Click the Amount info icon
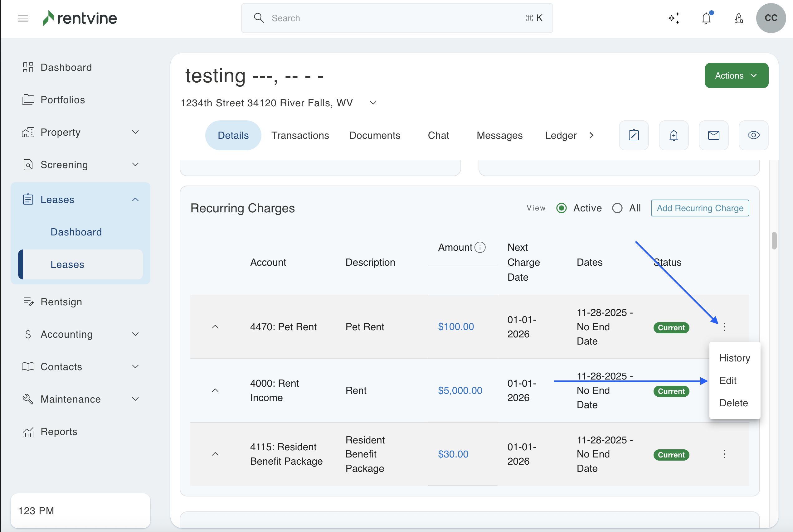The width and height of the screenshot is (793, 532). pyautogui.click(x=480, y=247)
